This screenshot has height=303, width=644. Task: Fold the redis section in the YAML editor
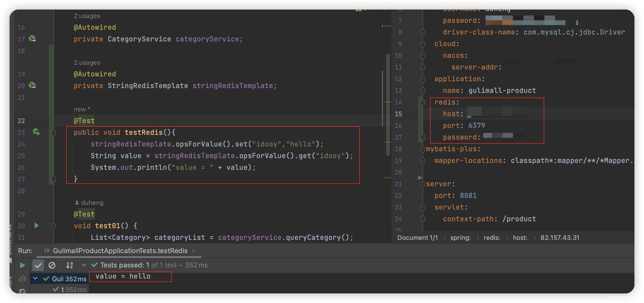pyautogui.click(x=423, y=102)
